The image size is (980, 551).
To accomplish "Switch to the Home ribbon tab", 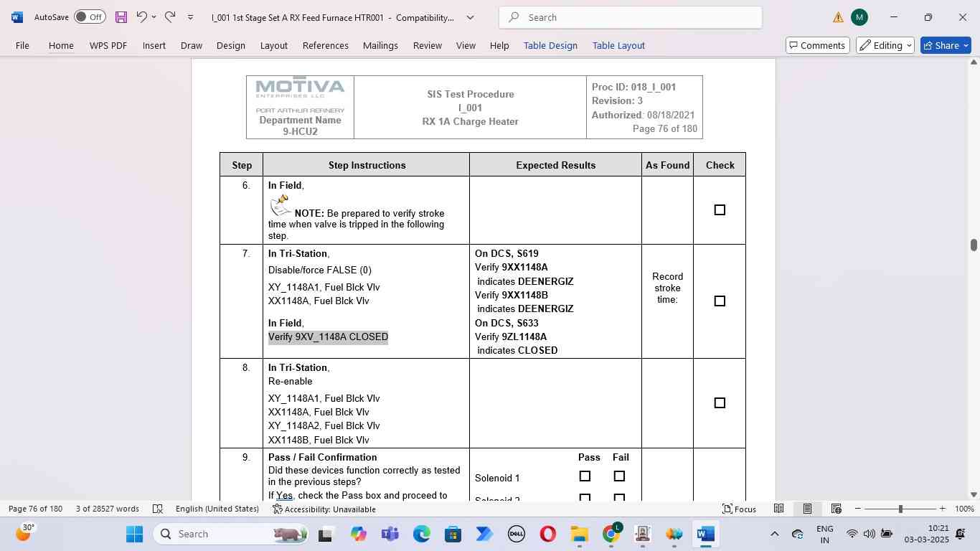I will coord(61,45).
